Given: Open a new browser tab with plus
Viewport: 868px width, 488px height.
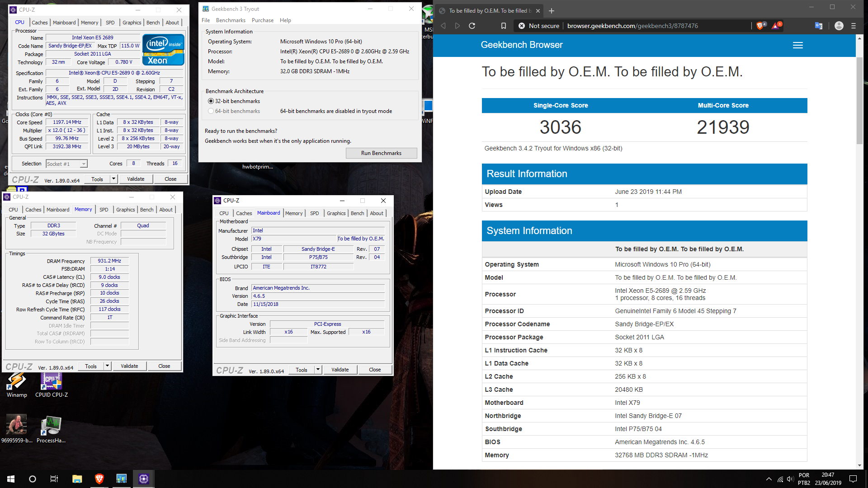Looking at the screenshot, I should (x=552, y=11).
